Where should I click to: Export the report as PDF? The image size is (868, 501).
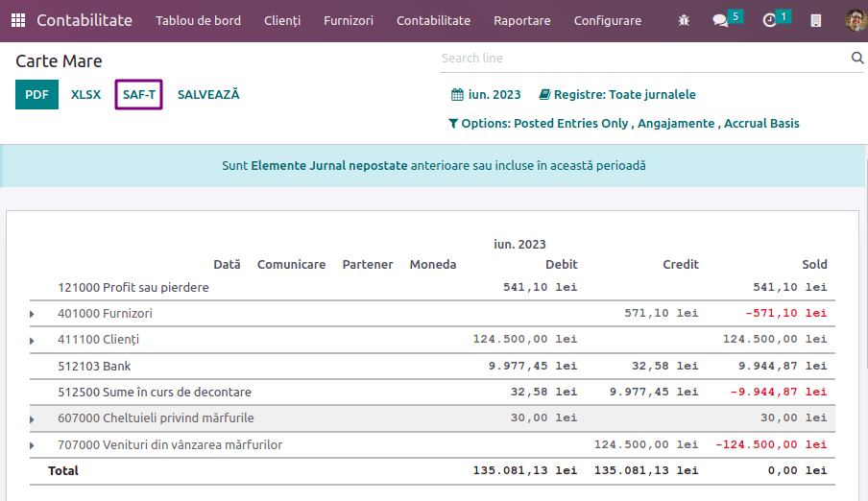click(x=36, y=95)
